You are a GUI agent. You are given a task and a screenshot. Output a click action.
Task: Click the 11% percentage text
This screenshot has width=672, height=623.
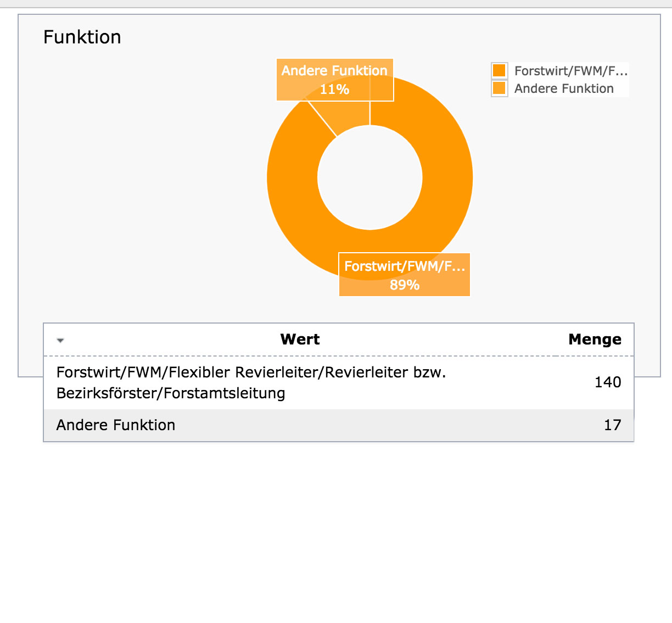tap(335, 90)
